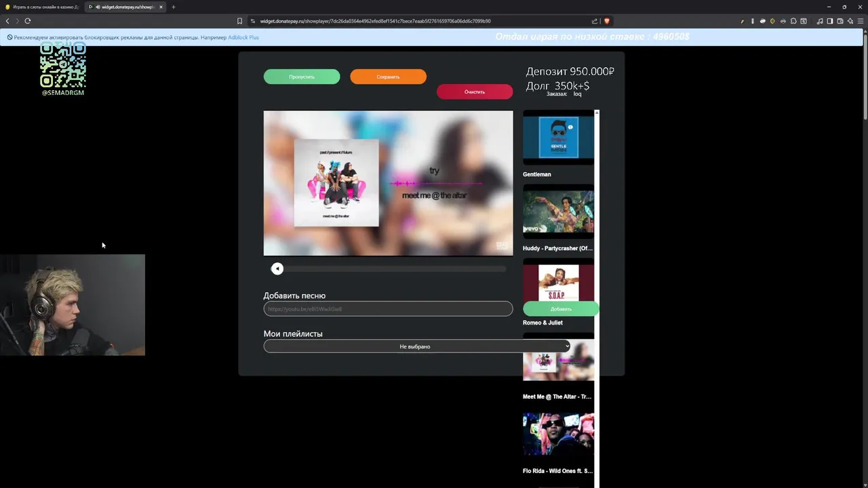Click the Meet Me @ The Altar title
868x488 pixels.
[557, 396]
